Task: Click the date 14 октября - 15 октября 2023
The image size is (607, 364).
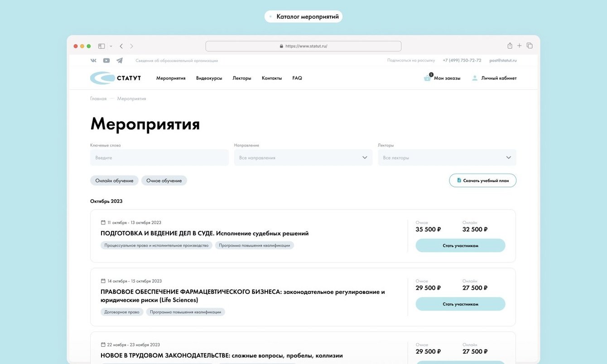Action: 135,281
